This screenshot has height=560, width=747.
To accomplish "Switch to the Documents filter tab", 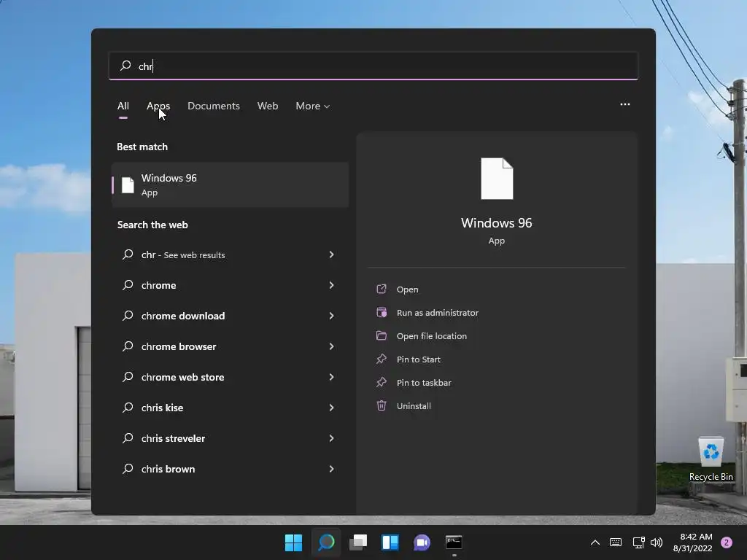I will [x=214, y=106].
